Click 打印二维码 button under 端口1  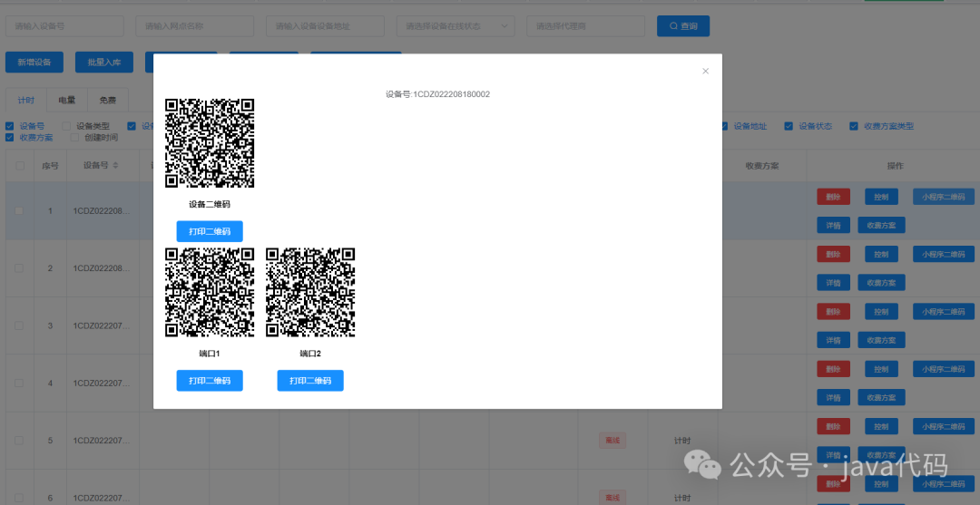(210, 380)
